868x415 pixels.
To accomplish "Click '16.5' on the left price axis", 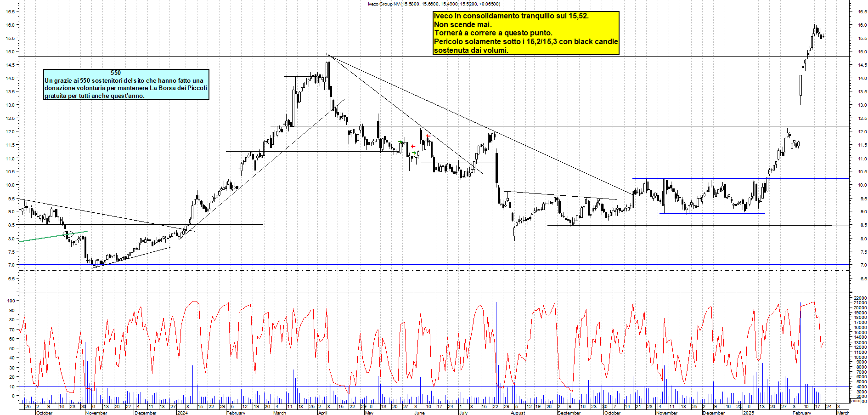I will click(10, 11).
